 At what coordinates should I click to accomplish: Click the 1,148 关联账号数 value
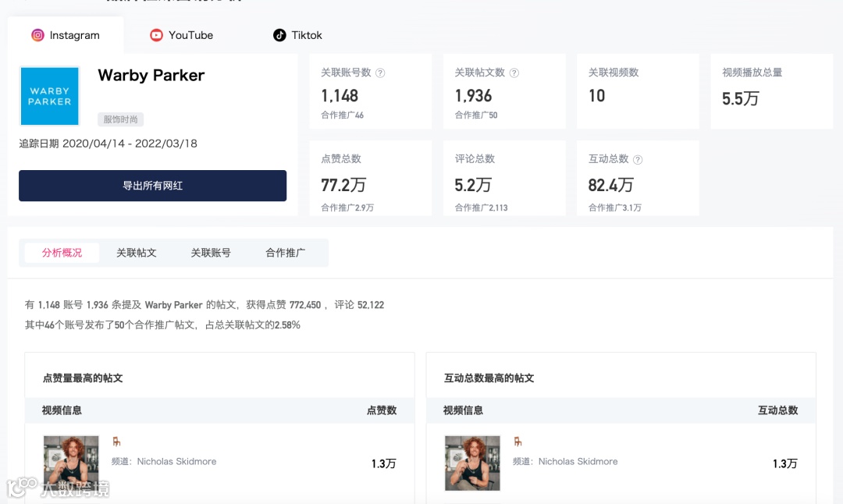point(340,96)
